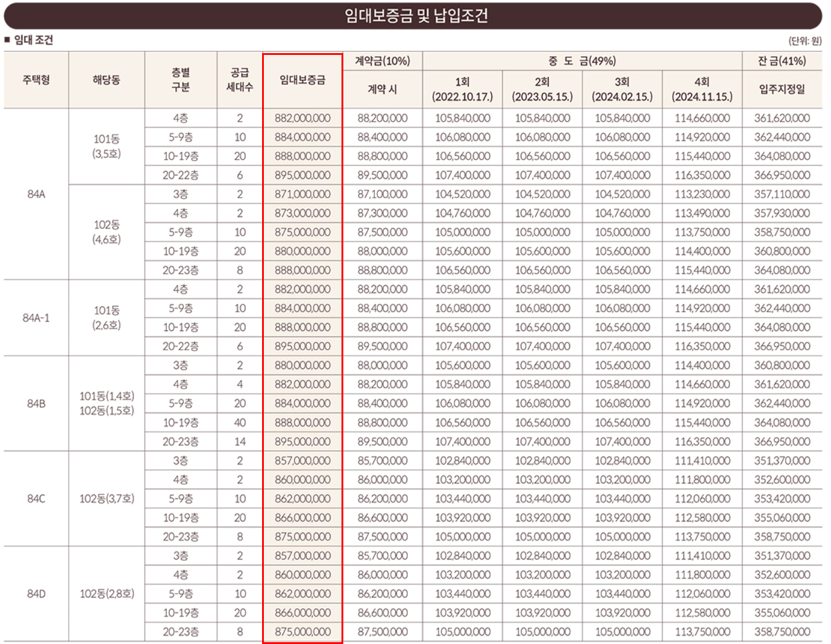The width and height of the screenshot is (831, 644).
Task: Click the 주택형 column header
Action: point(36,80)
